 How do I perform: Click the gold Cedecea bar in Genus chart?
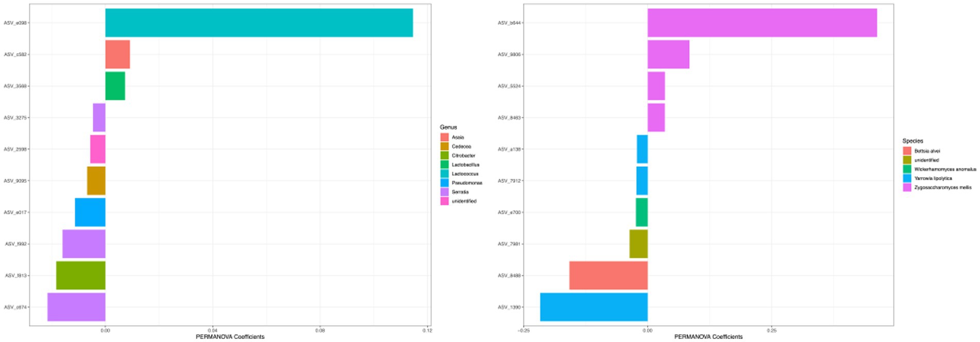click(96, 181)
